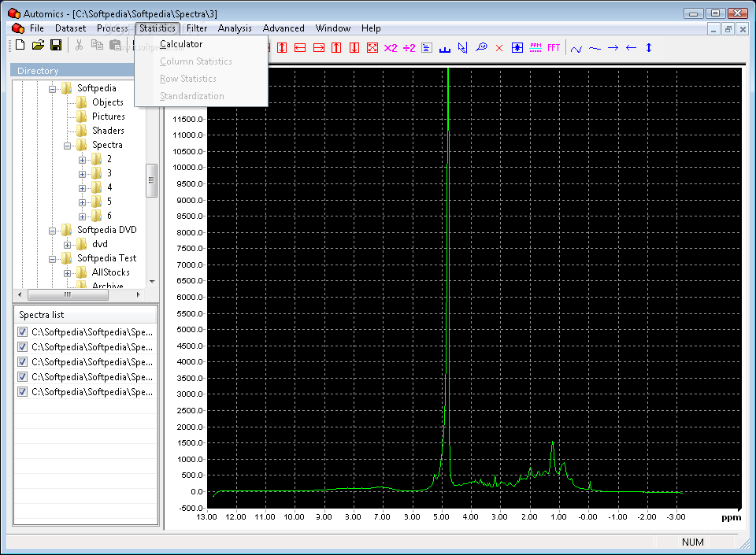756x555 pixels.
Task: Click the red shift-left arrow icon
Action: point(300,48)
